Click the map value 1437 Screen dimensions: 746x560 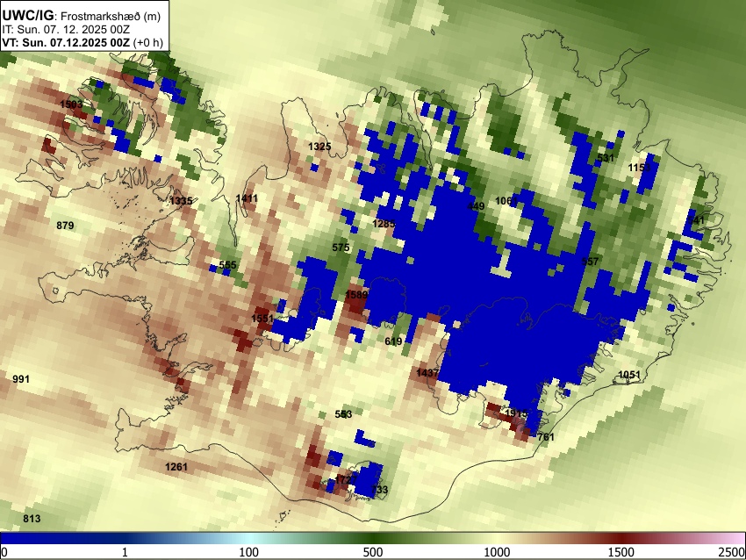point(427,373)
